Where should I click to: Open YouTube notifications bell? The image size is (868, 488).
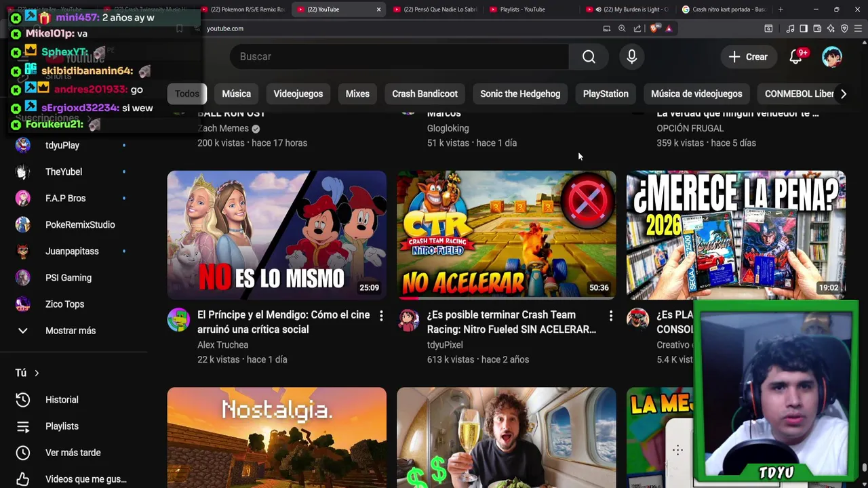tap(796, 57)
